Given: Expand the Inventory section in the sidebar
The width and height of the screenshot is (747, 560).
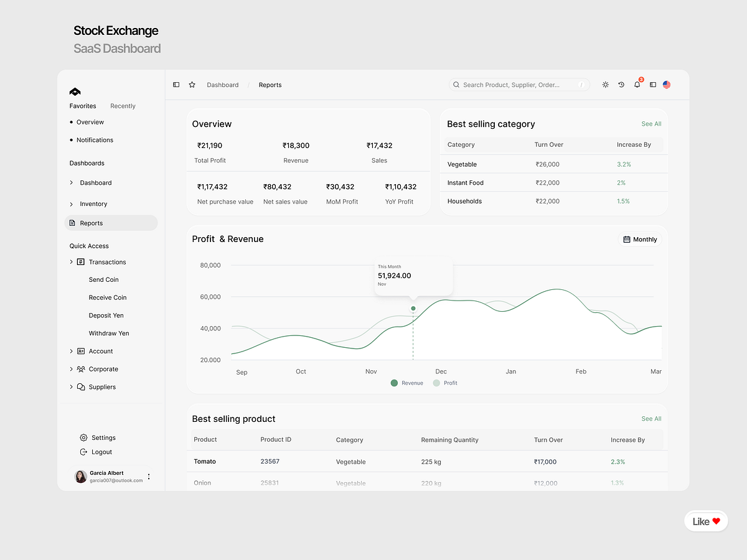Looking at the screenshot, I should click(71, 203).
